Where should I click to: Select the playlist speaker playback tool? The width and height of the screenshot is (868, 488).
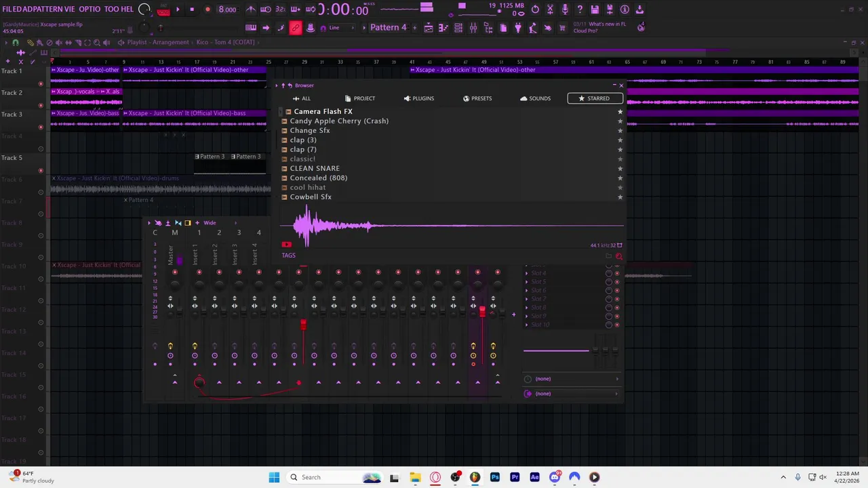106,43
